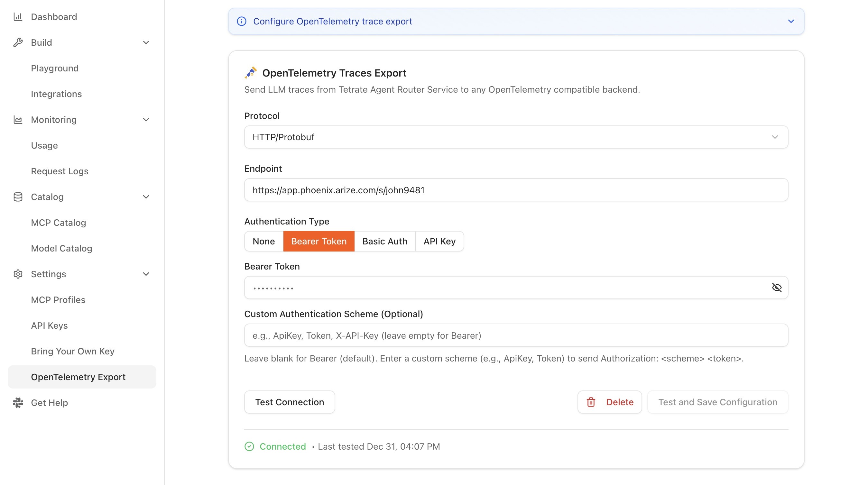
Task: Click the 'Send LLM traces from Tetrate' description
Action: pos(442,90)
